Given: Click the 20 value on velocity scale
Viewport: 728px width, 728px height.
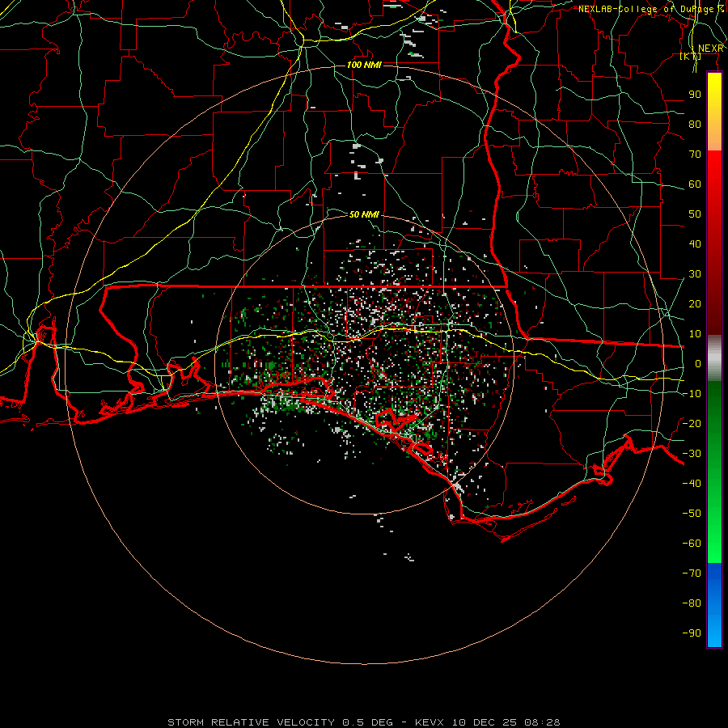Looking at the screenshot, I should [x=695, y=303].
